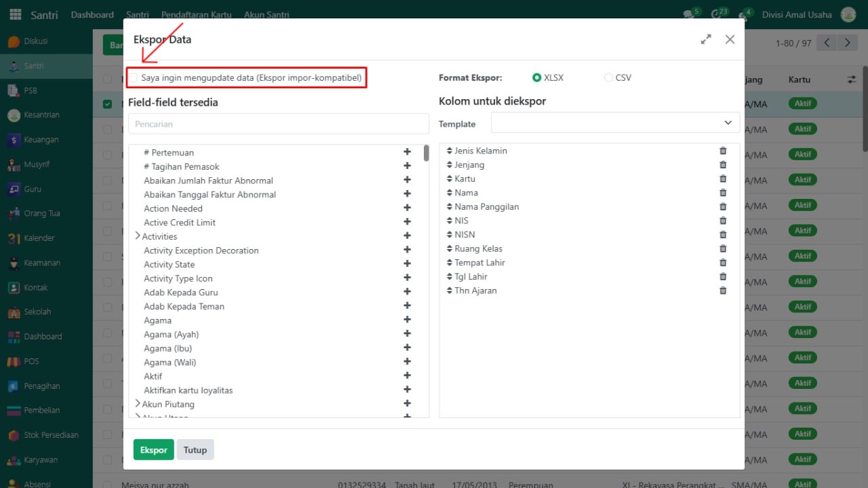
Task: Remove Thn Ajaran column with trash icon
Action: pyautogui.click(x=723, y=290)
